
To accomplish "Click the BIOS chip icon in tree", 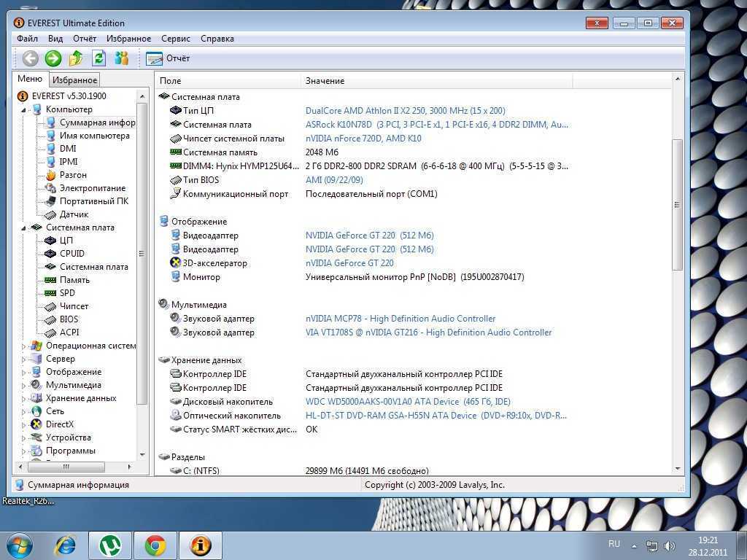I will click(50, 319).
